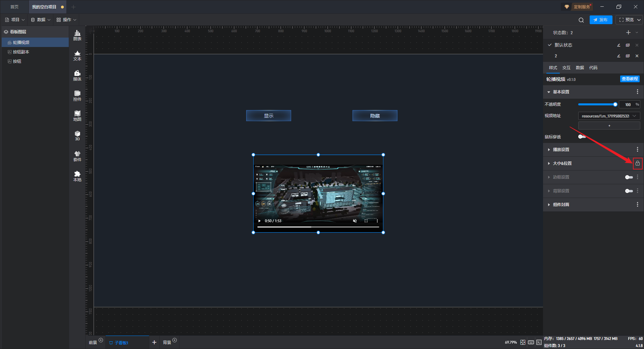Image resolution: width=644 pixels, height=349 pixels.
Task: Click the 显示 button on canvas
Action: coord(269,116)
